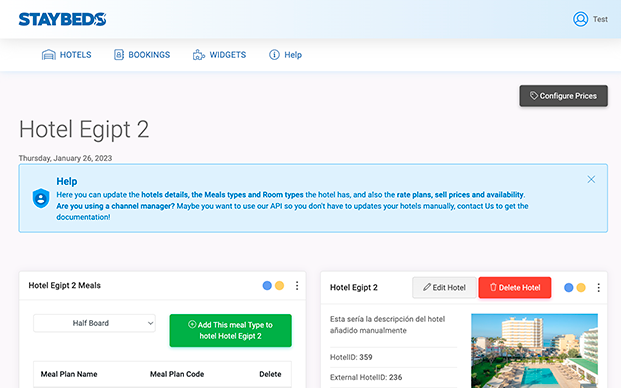The height and width of the screenshot is (388, 621).
Task: Click the hotel description text in details card
Action: 387,325
